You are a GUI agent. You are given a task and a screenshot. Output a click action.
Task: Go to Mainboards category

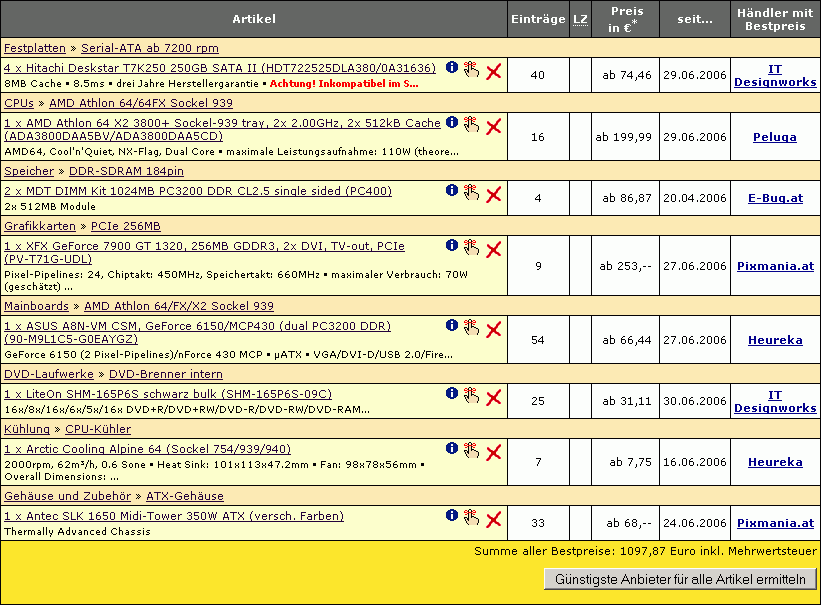37,306
